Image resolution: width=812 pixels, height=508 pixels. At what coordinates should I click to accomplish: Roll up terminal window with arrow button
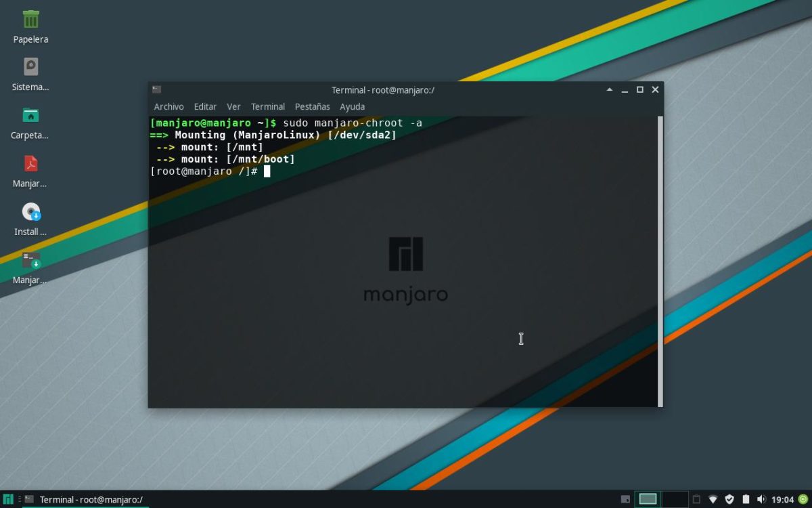pyautogui.click(x=609, y=89)
